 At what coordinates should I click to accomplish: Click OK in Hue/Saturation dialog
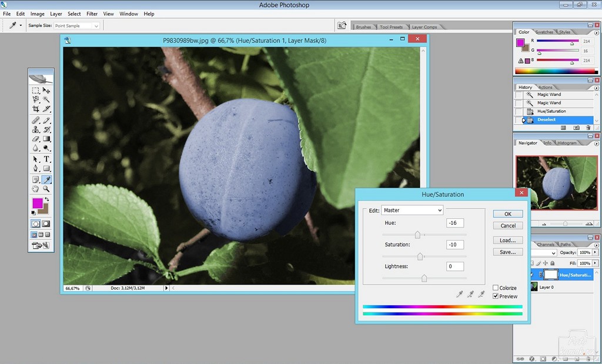[x=507, y=214]
